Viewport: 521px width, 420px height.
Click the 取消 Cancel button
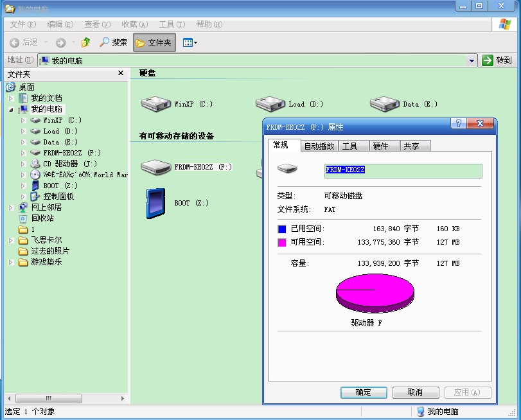click(x=416, y=392)
